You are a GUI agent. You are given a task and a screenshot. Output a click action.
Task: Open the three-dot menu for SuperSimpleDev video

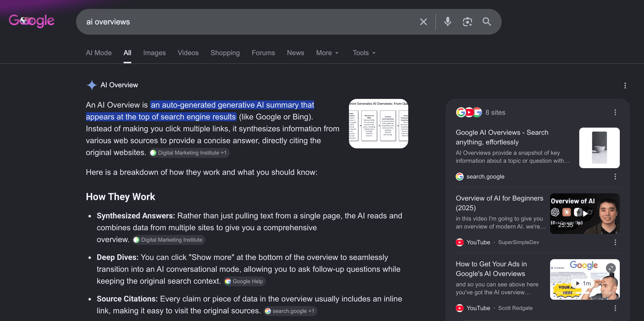615,242
